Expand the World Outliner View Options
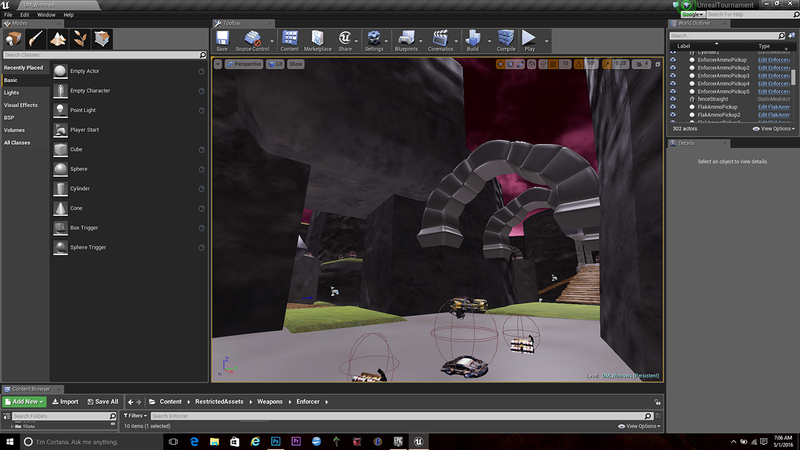This screenshot has height=450, width=800. [776, 128]
